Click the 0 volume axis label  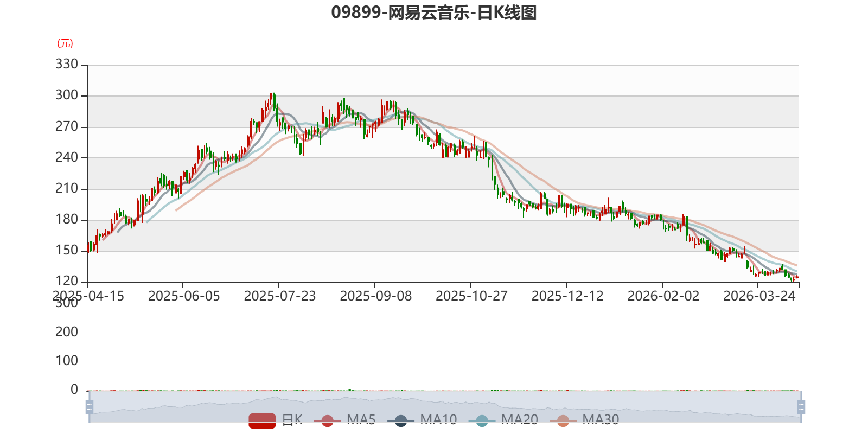click(x=74, y=390)
